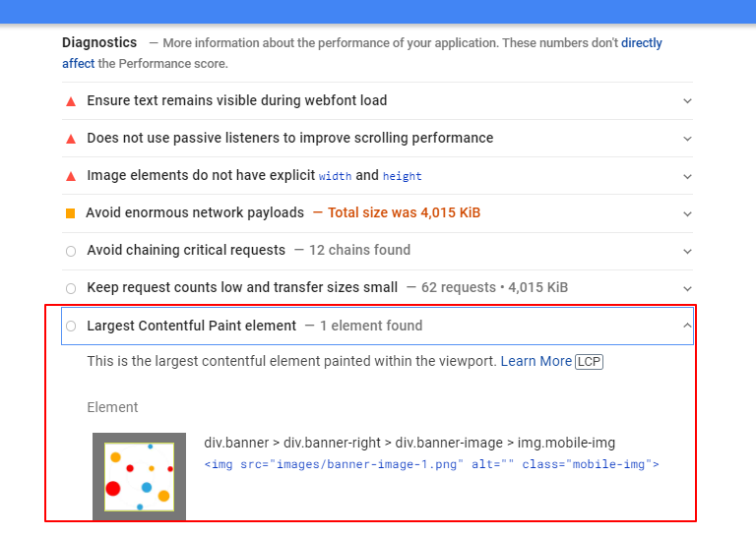Viewport: 756px width, 537px height.
Task: Click red triangle icon beside passive listeners audit
Action: pyautogui.click(x=71, y=139)
